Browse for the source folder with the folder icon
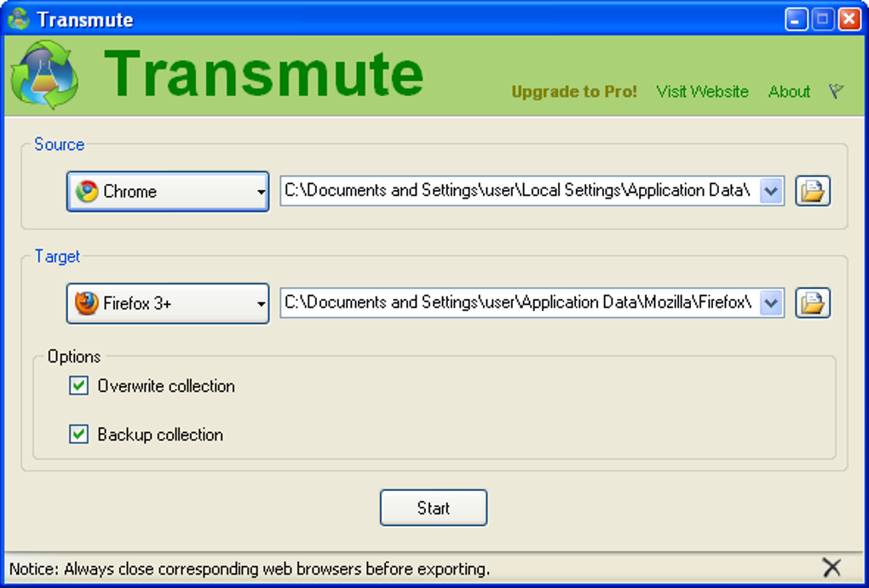This screenshot has width=869, height=588. coord(813,191)
